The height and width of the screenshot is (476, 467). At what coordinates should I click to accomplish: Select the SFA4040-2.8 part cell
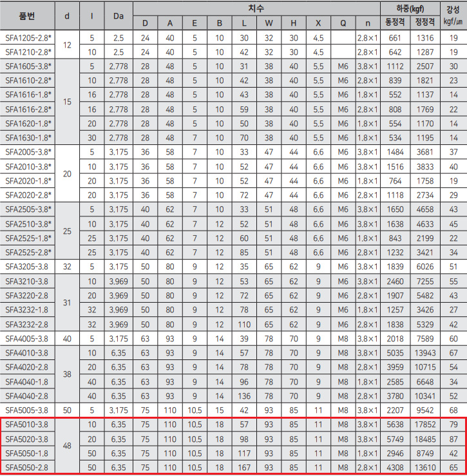point(26,395)
